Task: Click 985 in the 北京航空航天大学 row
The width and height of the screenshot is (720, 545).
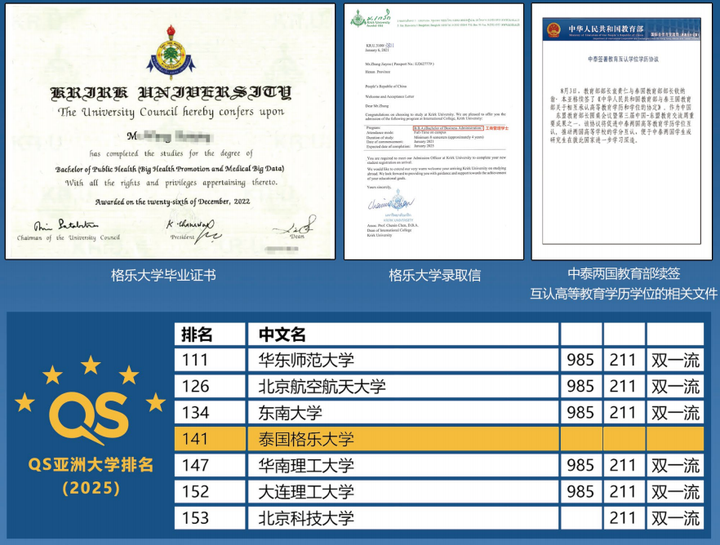Action: [x=580, y=386]
